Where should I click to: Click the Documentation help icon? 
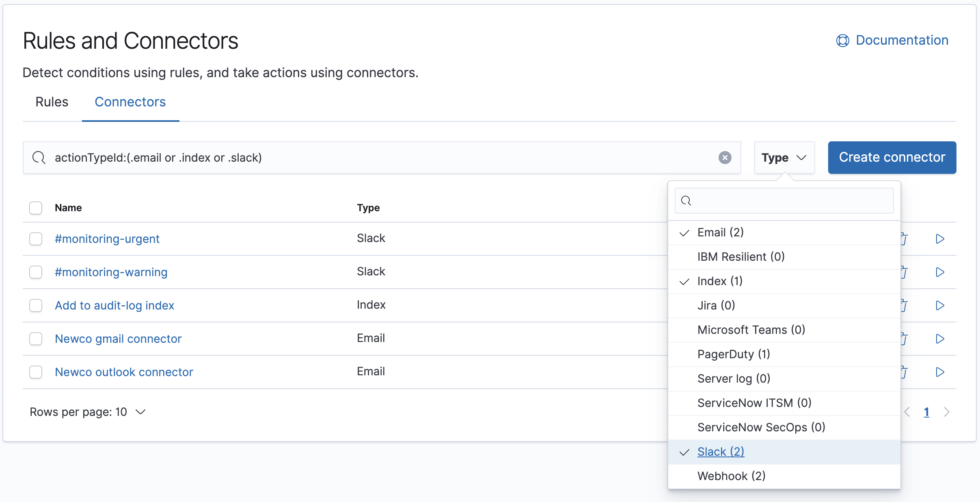(842, 40)
